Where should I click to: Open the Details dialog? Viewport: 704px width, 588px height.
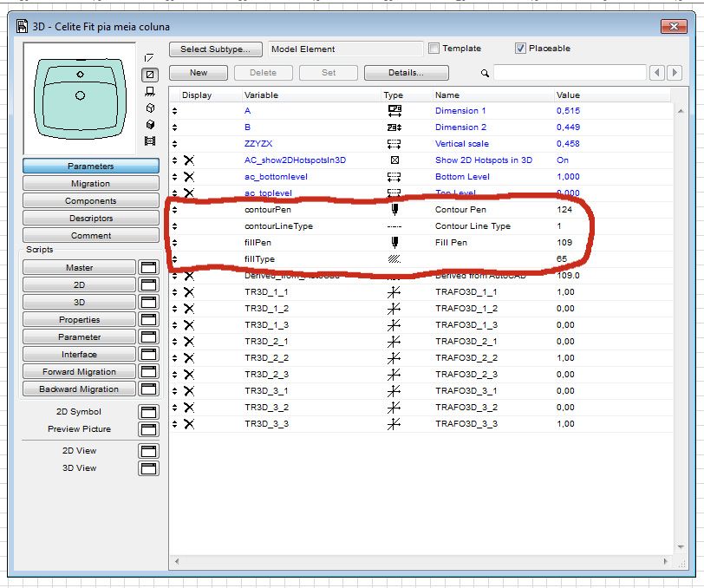coord(407,73)
